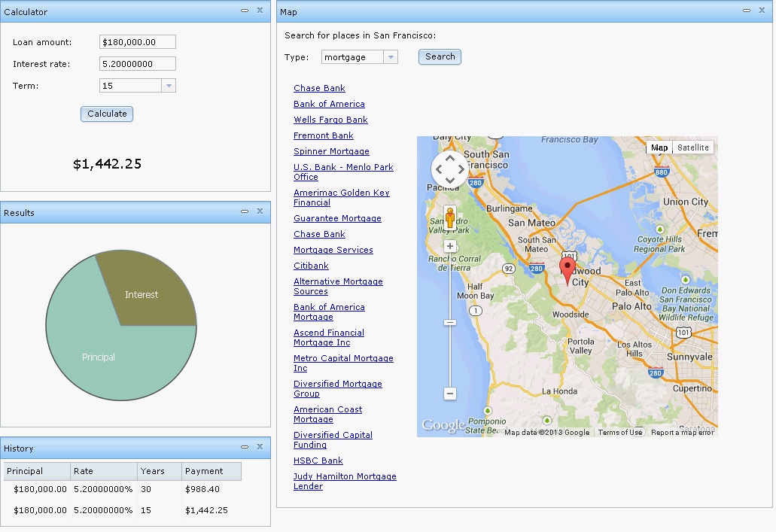Click the Search button

click(x=440, y=57)
